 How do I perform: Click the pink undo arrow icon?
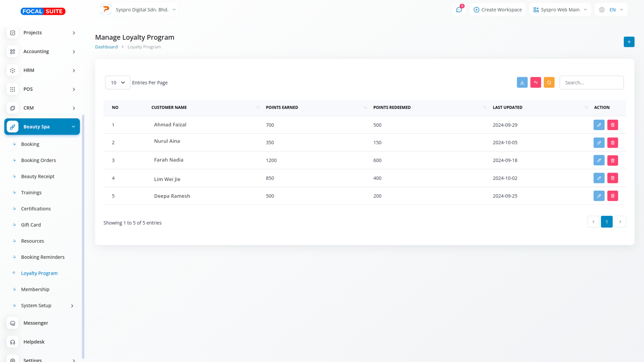coord(535,82)
